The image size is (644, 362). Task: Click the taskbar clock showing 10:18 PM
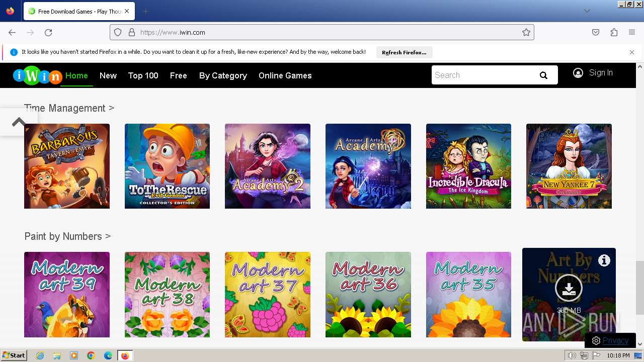click(x=618, y=355)
